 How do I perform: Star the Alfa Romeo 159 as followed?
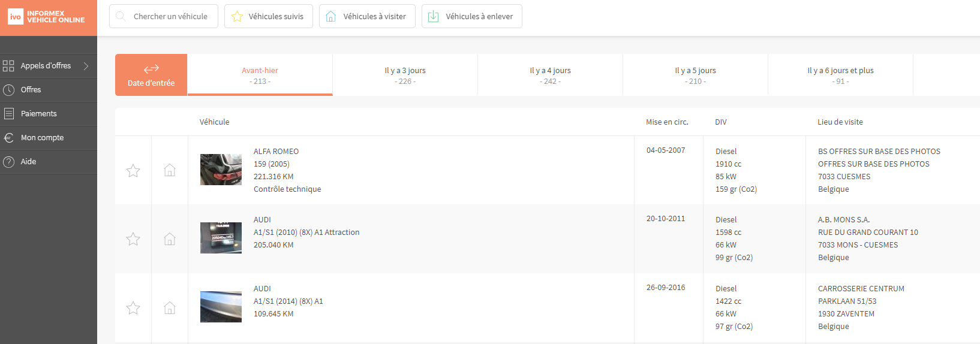(x=133, y=171)
